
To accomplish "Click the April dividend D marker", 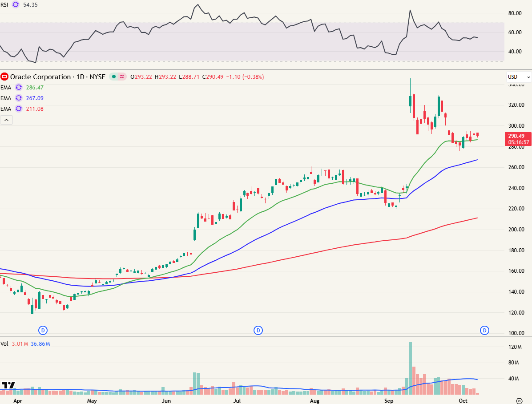I will pyautogui.click(x=43, y=330).
